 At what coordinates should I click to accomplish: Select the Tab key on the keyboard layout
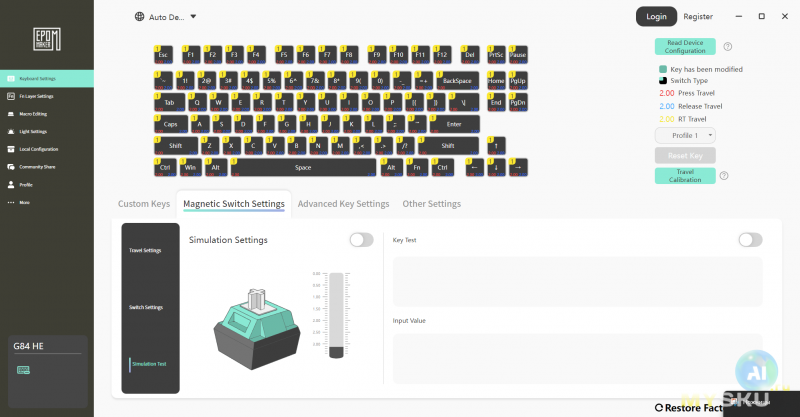point(169,103)
